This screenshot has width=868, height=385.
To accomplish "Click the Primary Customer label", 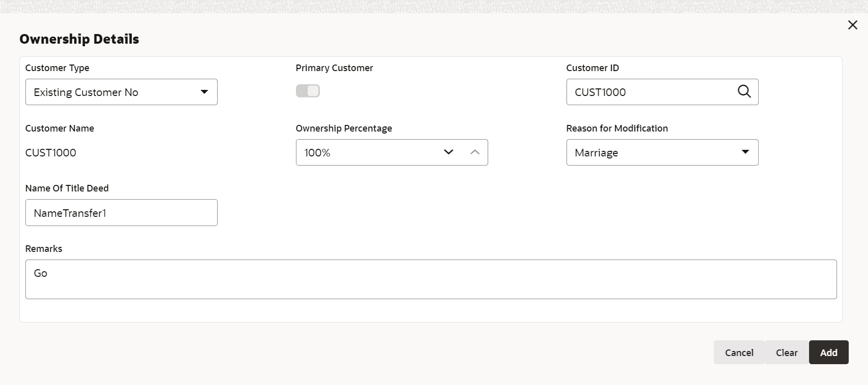I will 334,68.
